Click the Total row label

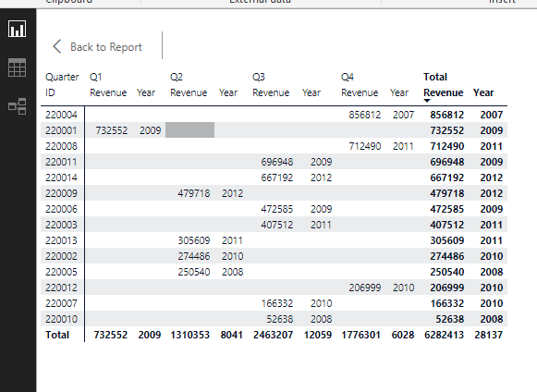57,335
